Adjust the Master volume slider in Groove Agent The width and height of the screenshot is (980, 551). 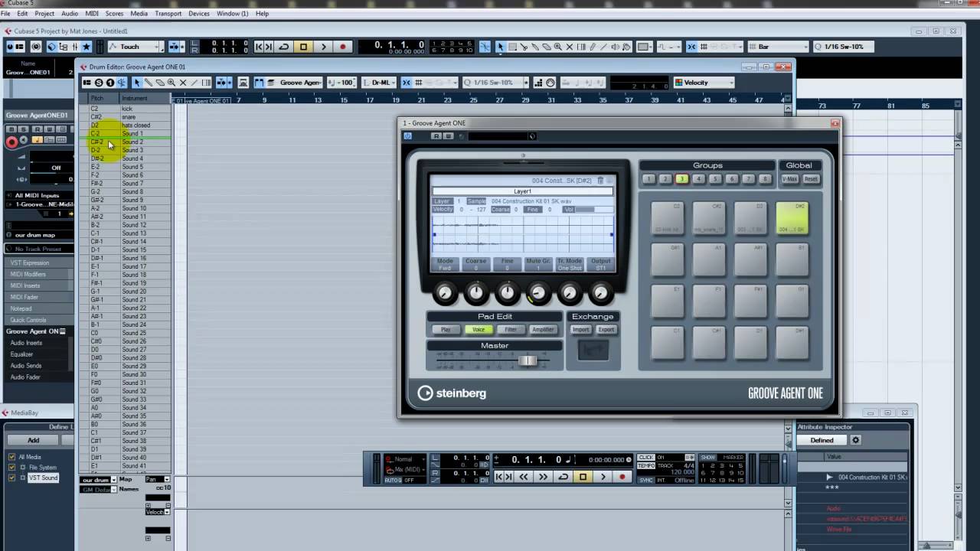tap(528, 360)
